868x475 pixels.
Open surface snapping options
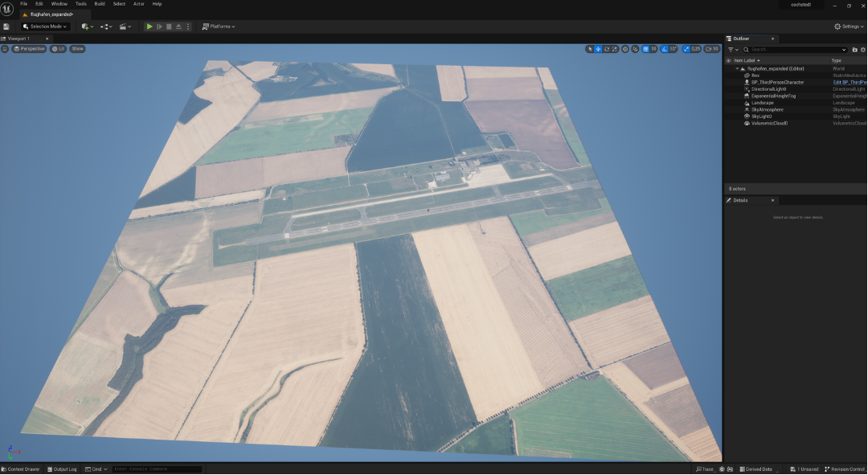coord(636,49)
